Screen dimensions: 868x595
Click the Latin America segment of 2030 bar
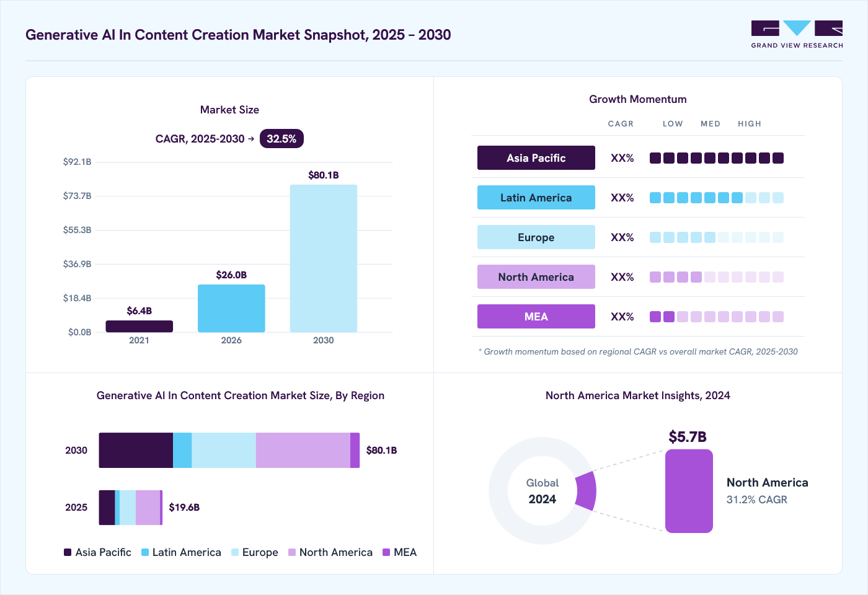tap(182, 450)
